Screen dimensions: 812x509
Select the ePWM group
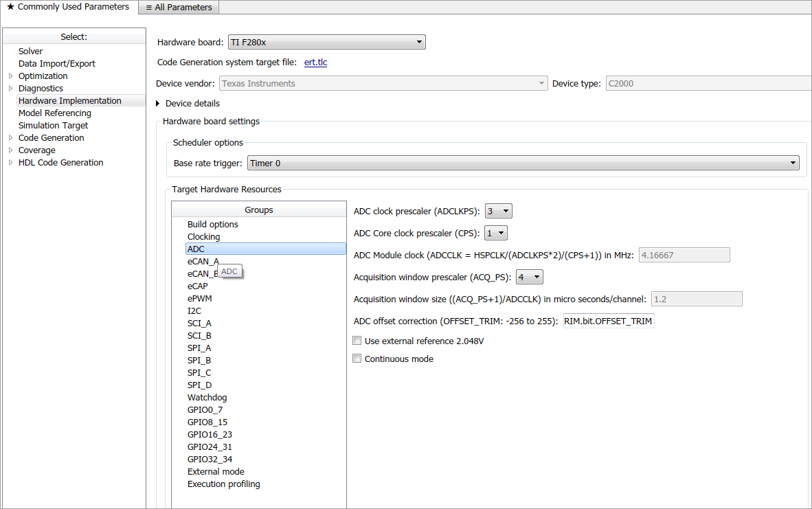(x=199, y=299)
